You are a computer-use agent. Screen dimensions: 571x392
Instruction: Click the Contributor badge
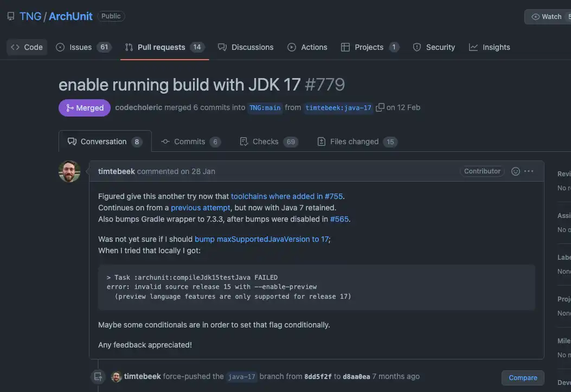[482, 171]
